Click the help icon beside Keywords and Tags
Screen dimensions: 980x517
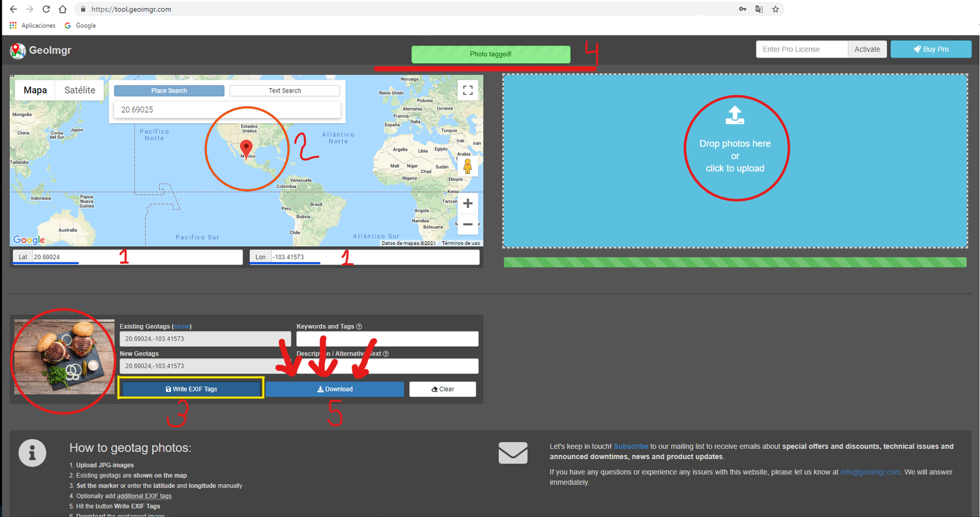[359, 326]
